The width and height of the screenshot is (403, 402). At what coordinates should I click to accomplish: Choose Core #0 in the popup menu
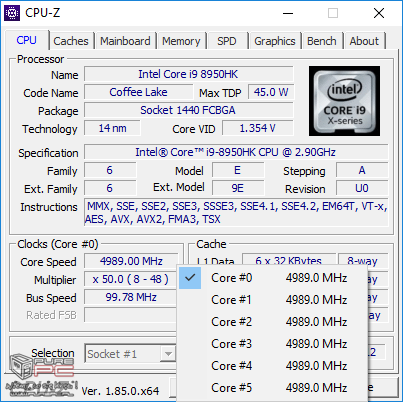[273, 278]
